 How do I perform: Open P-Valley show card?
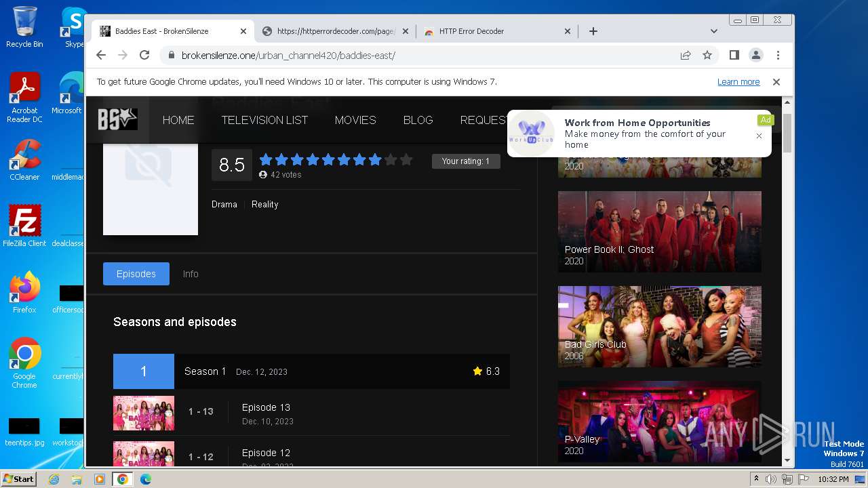pyautogui.click(x=660, y=422)
